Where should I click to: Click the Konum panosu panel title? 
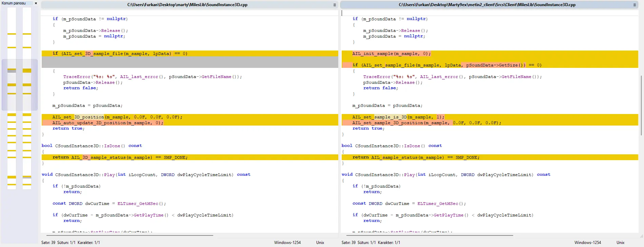[x=14, y=3]
